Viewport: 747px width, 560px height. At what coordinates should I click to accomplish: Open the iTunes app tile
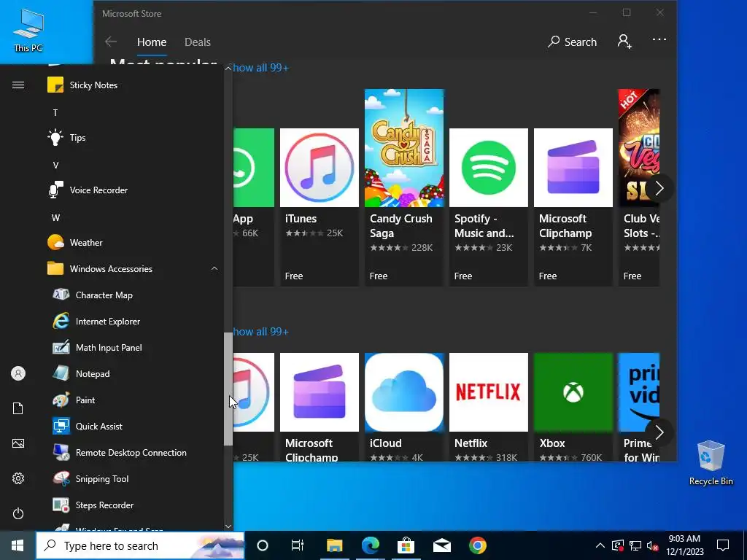coord(320,207)
